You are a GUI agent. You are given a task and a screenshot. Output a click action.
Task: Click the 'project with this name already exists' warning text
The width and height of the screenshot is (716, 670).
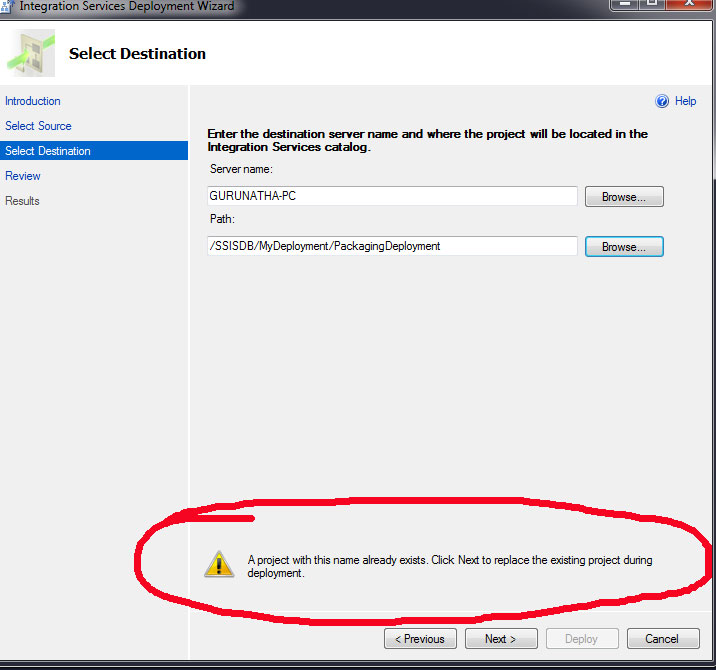click(450, 566)
